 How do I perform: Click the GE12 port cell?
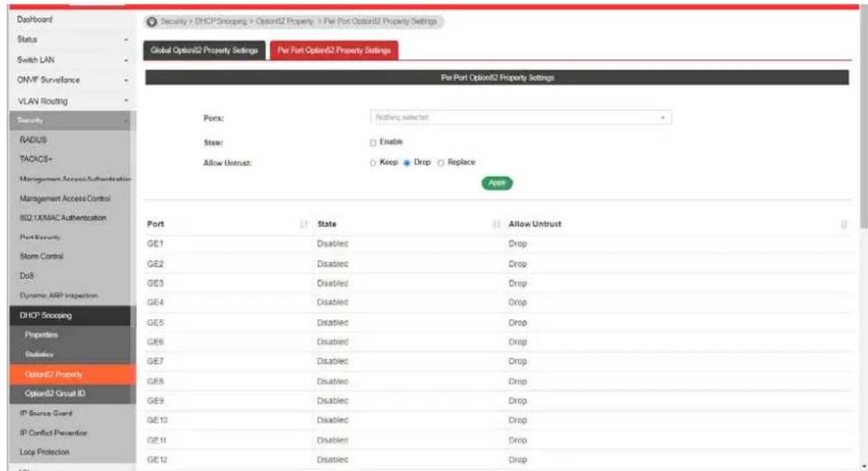(x=157, y=460)
